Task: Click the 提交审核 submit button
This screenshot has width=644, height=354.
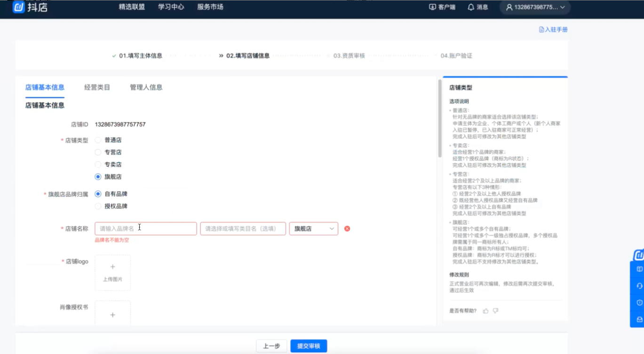Action: click(308, 346)
